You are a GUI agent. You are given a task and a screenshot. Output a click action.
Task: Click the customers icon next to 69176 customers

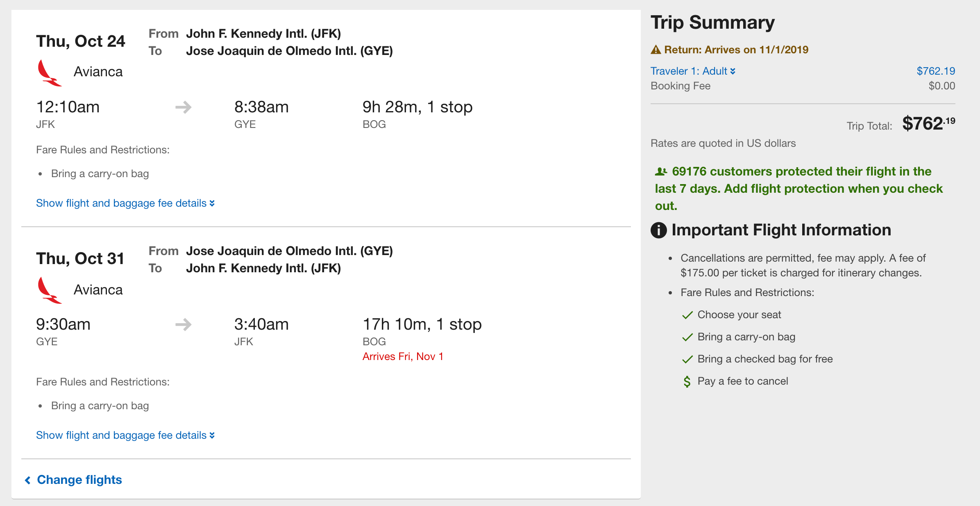click(x=661, y=171)
